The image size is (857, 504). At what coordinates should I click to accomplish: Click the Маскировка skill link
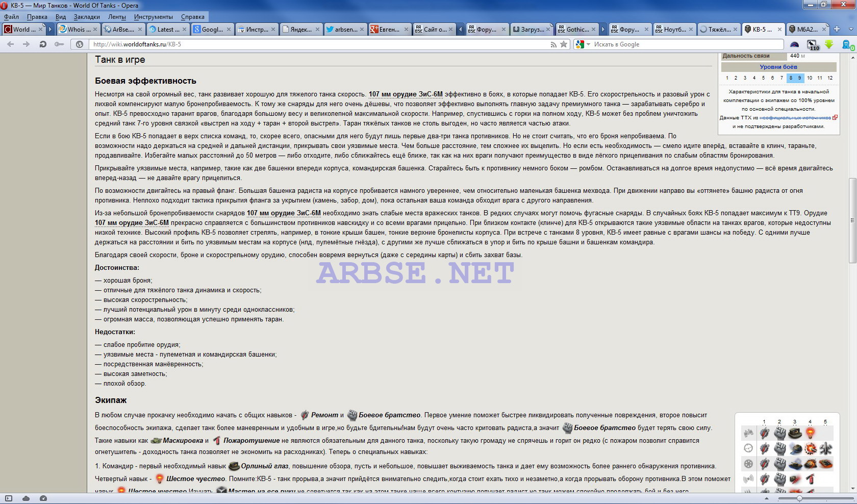183,440
